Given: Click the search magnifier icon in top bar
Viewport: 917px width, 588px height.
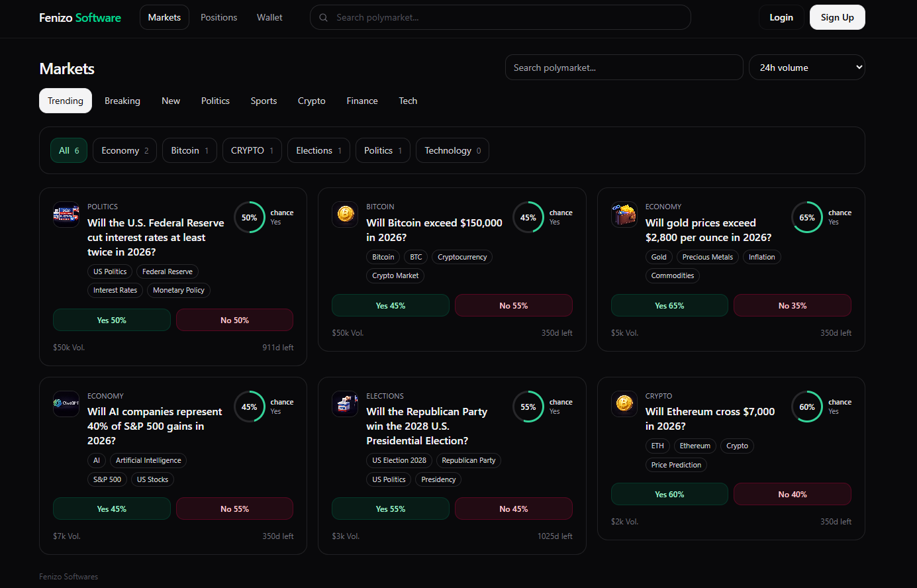Looking at the screenshot, I should [x=323, y=17].
